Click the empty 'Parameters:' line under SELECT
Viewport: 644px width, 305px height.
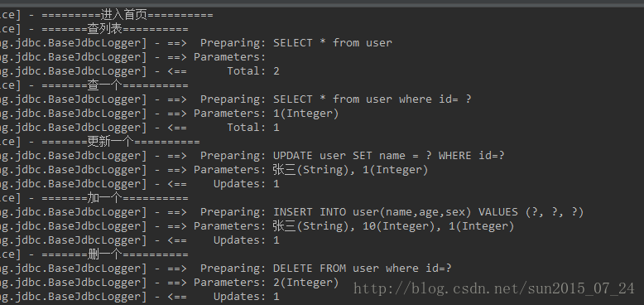point(133,56)
